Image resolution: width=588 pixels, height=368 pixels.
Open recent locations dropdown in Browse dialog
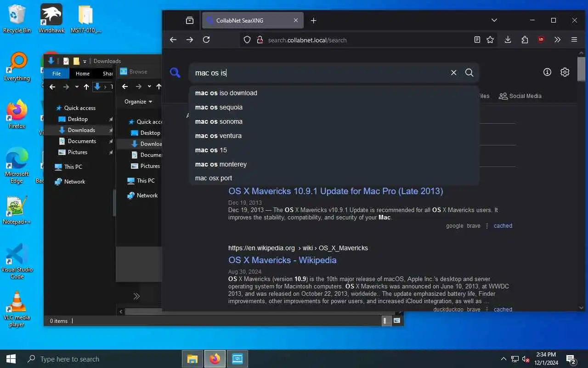149,86
